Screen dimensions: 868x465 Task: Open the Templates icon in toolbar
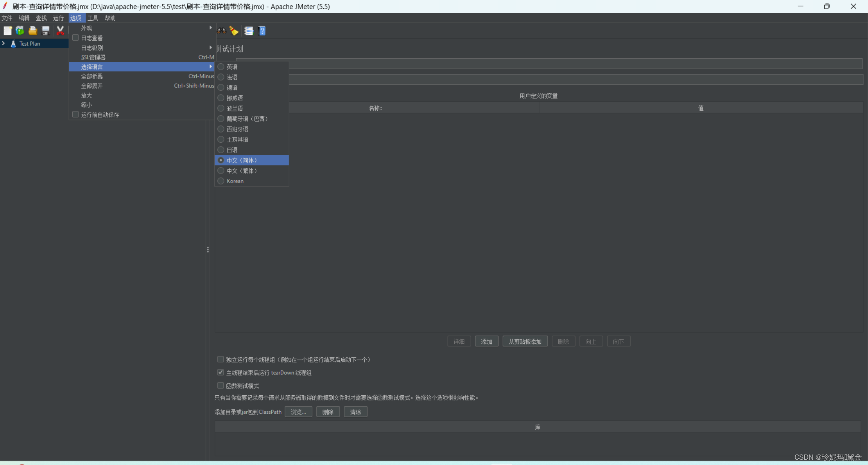tap(20, 30)
